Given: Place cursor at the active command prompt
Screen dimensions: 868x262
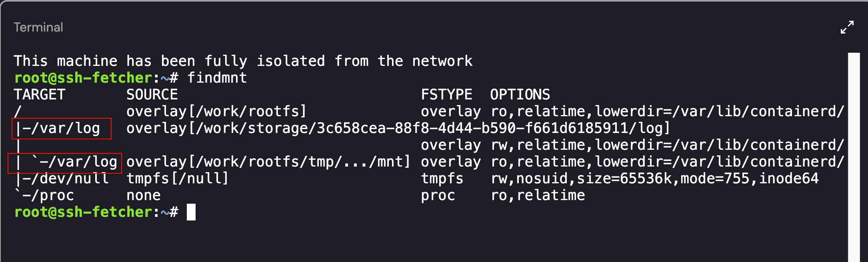Looking at the screenshot, I should pos(191,212).
